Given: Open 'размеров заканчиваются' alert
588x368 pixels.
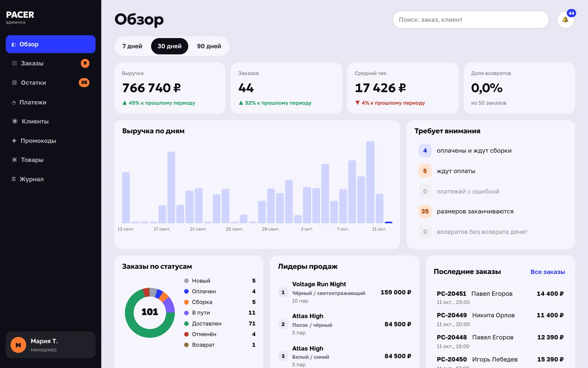Looking at the screenshot, I should point(491,212).
